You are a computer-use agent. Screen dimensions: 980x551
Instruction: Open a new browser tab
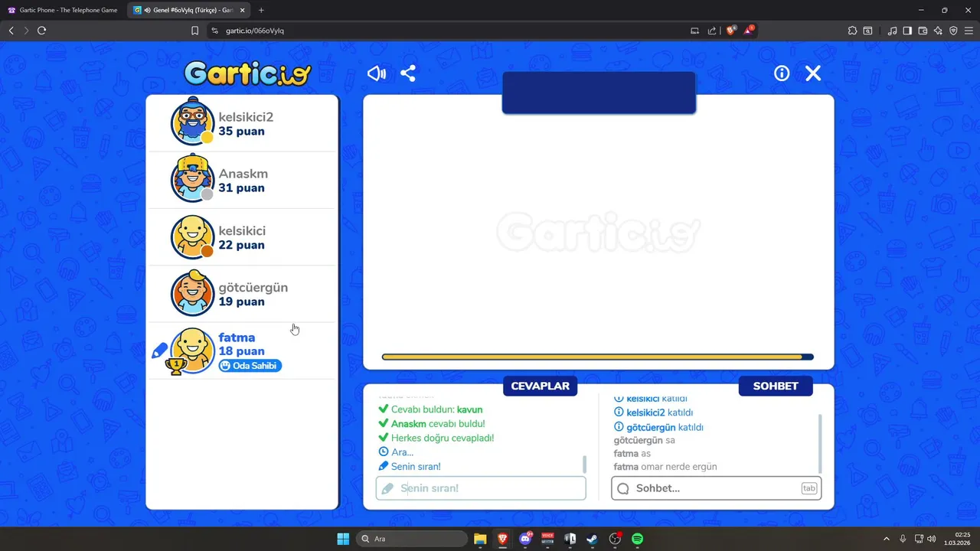pos(261,10)
